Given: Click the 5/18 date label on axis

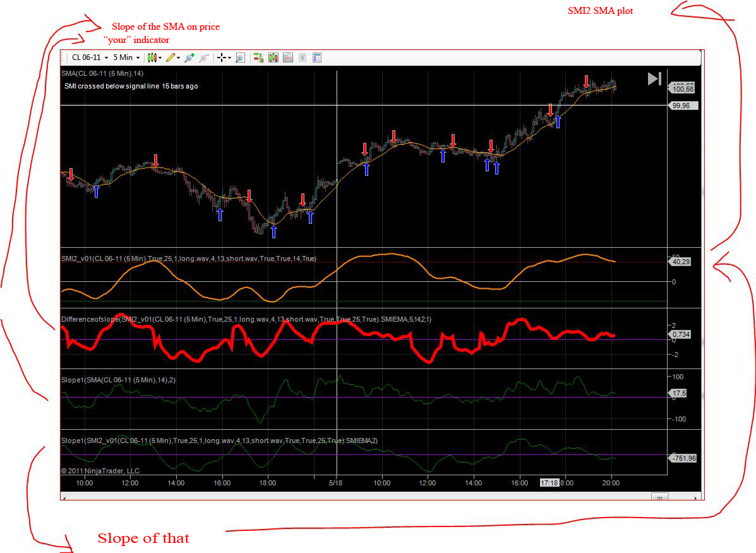Looking at the screenshot, I should tap(335, 483).
